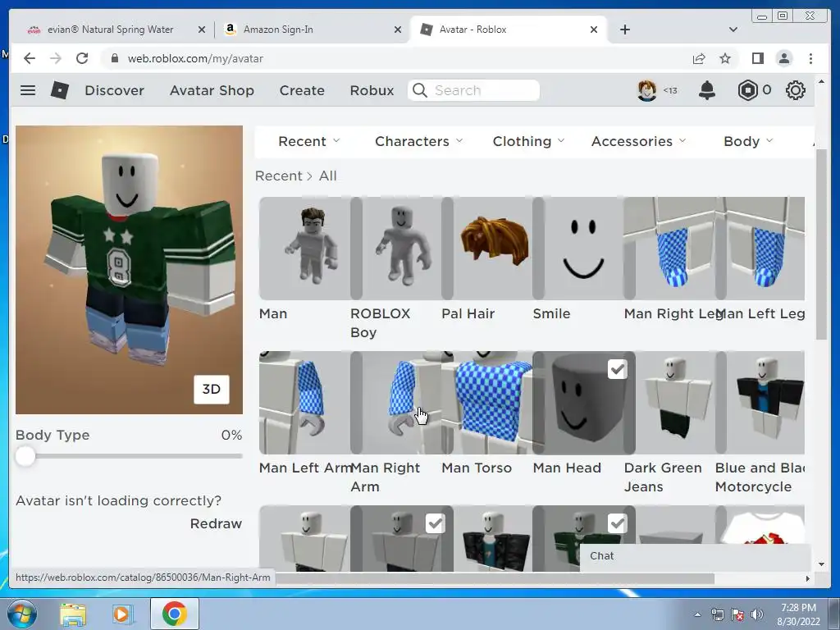Click the Body Type slider track
The height and width of the screenshot is (630, 840).
click(129, 456)
